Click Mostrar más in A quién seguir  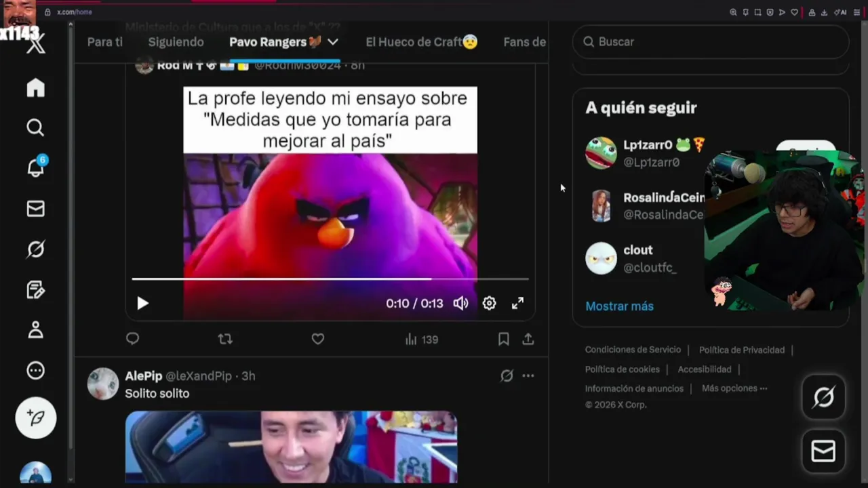(x=619, y=306)
